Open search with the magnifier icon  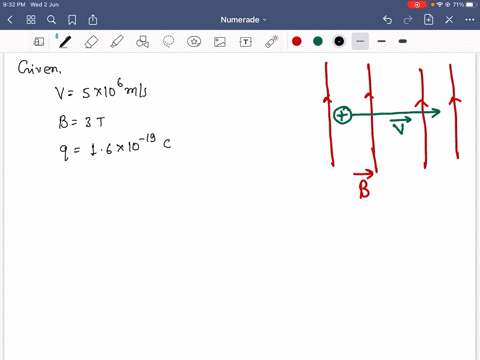click(x=51, y=20)
